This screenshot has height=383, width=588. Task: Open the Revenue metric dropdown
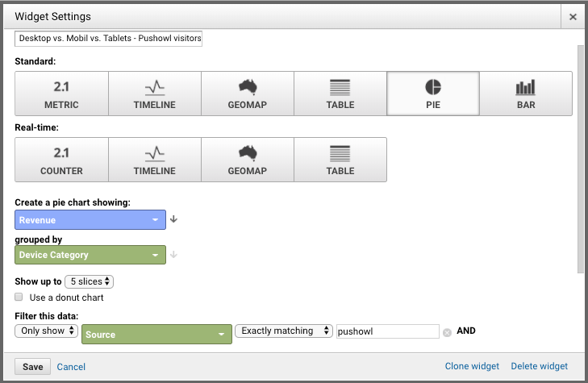click(90, 220)
